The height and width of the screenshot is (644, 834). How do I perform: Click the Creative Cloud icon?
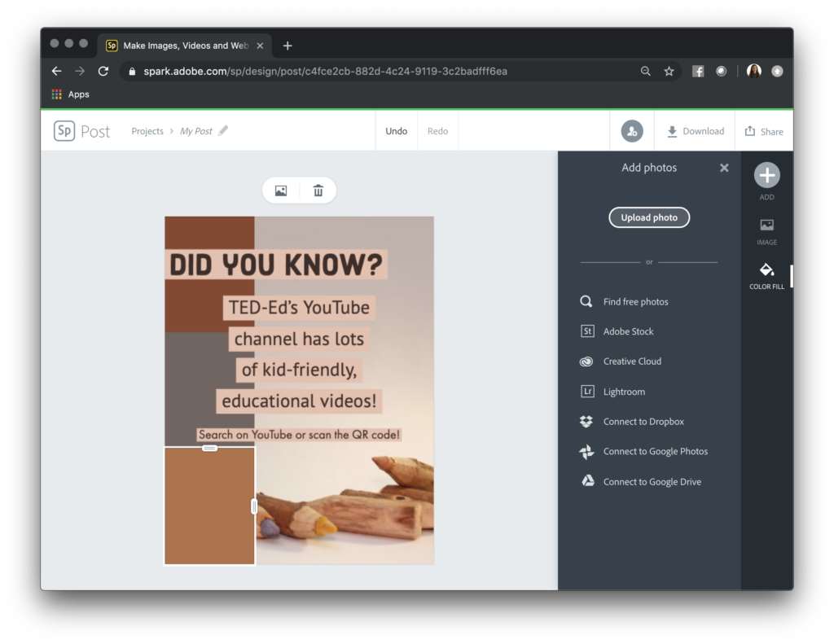[586, 361]
